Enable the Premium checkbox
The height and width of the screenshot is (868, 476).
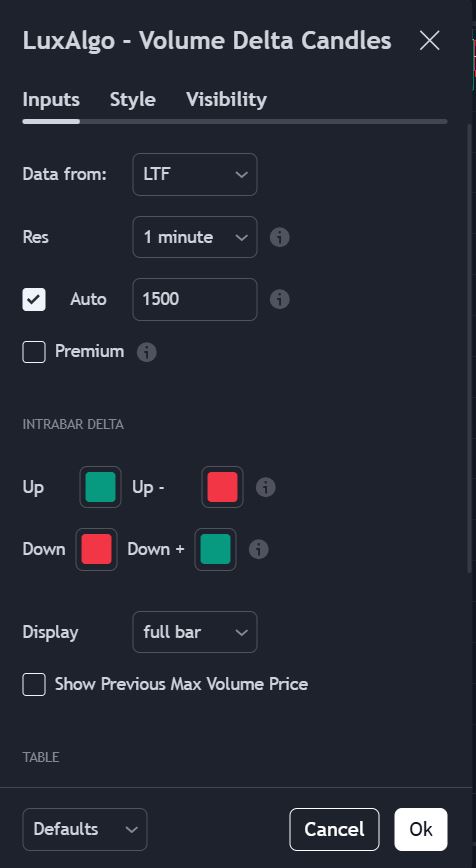[34, 352]
